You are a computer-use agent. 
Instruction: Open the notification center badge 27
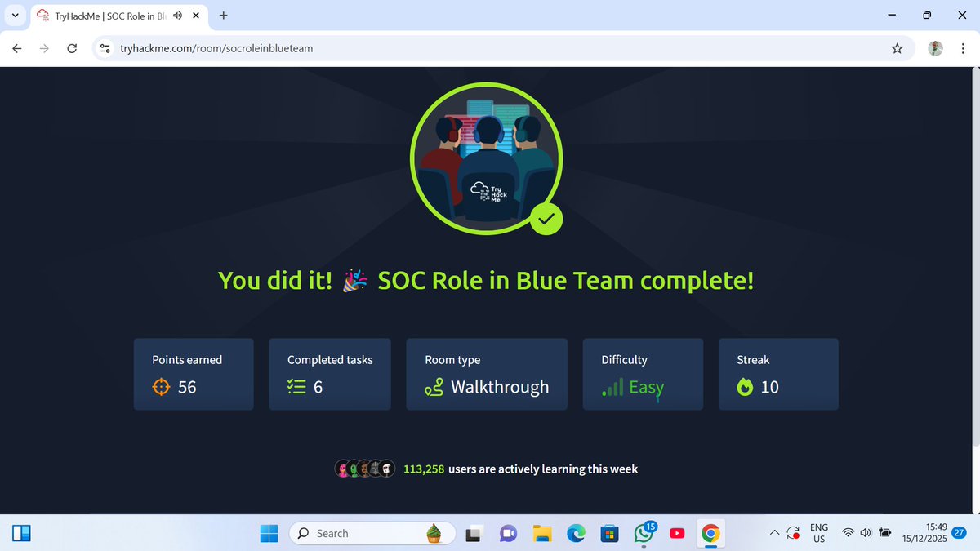(960, 533)
